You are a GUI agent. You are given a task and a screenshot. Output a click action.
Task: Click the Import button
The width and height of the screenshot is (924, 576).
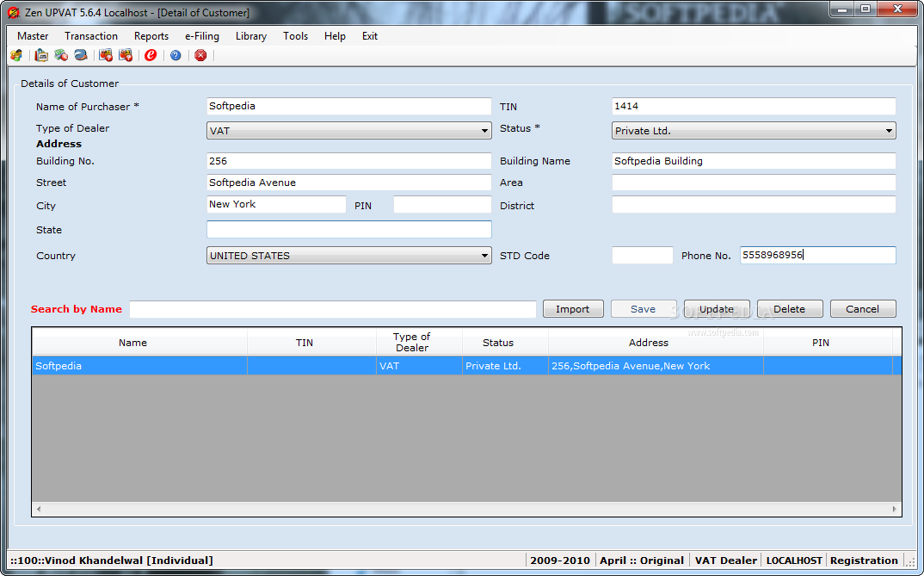573,309
